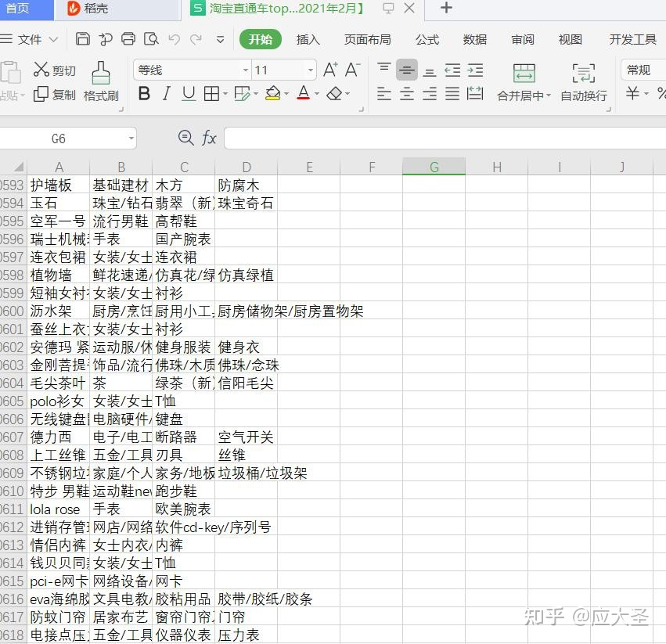Align text to bottom of cell
Viewport: 666px width, 644px height.
pyautogui.click(x=430, y=72)
